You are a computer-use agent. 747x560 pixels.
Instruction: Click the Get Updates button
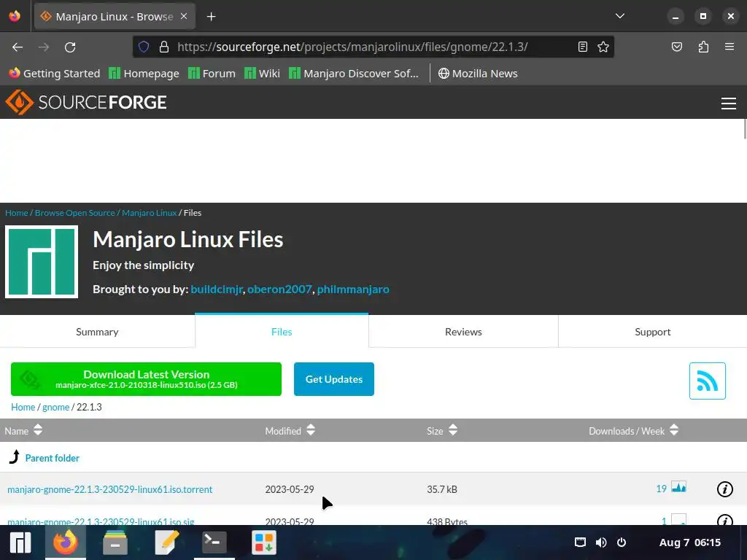[334, 379]
